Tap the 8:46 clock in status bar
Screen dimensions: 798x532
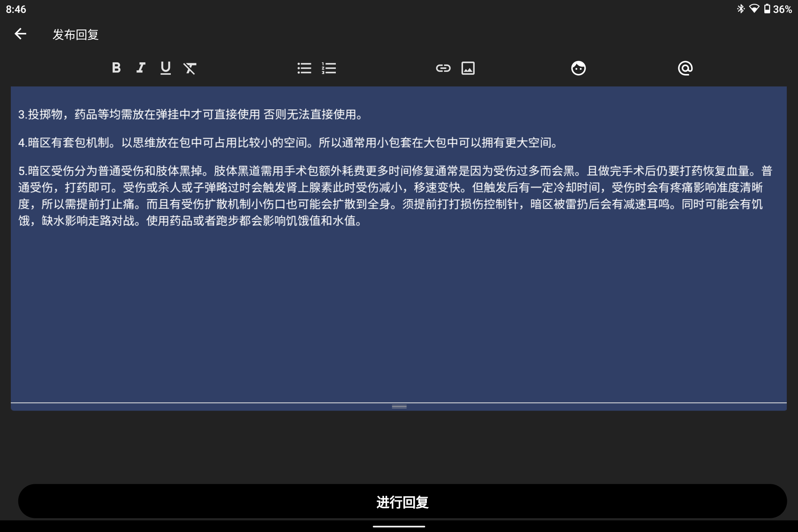(x=16, y=9)
